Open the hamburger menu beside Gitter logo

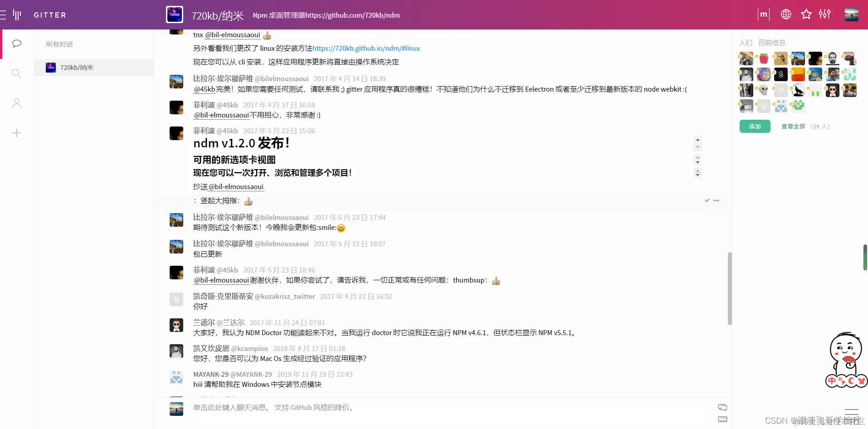click(3, 15)
